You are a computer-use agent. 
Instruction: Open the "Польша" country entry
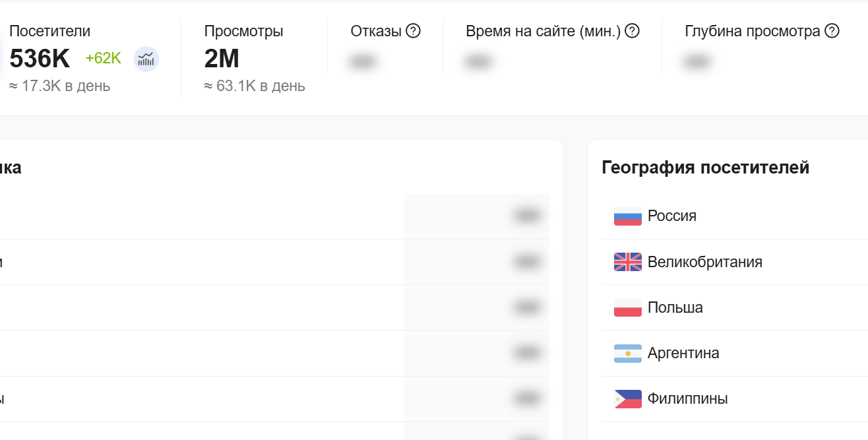click(675, 307)
